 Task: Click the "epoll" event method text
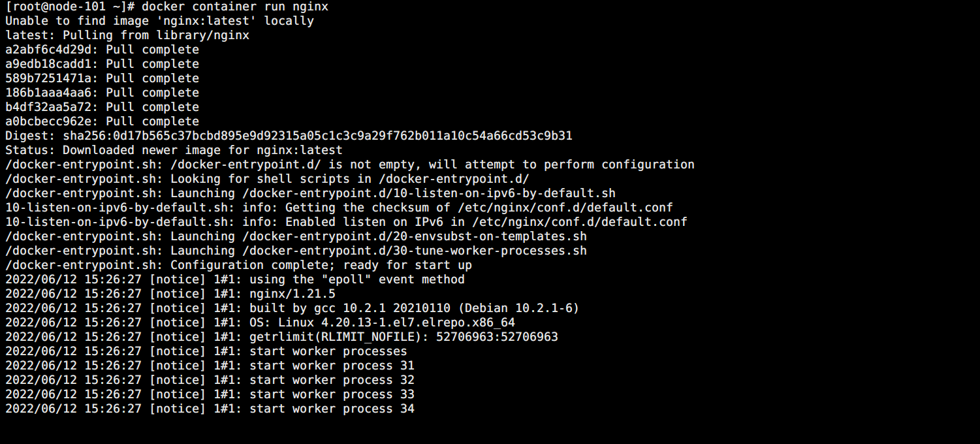click(x=356, y=279)
